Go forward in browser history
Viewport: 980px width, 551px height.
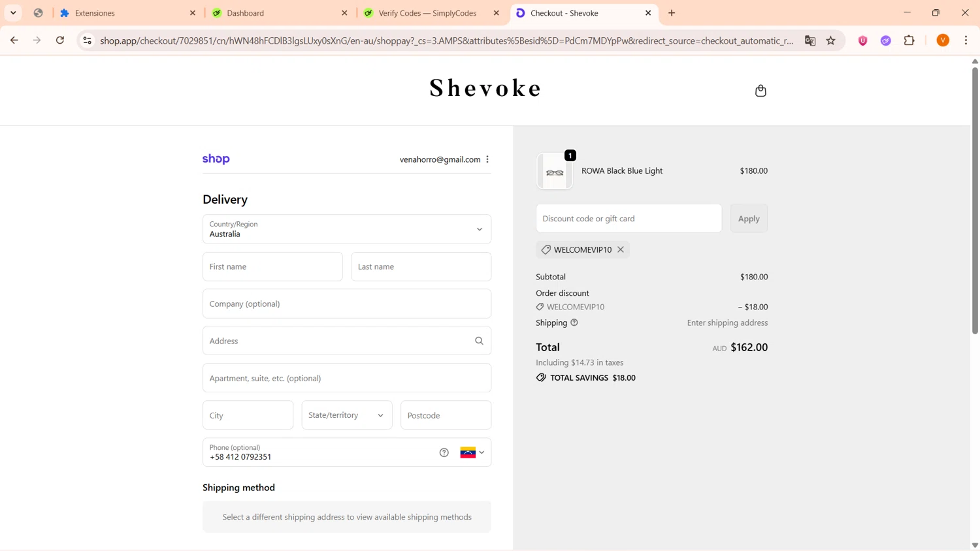click(x=37, y=40)
